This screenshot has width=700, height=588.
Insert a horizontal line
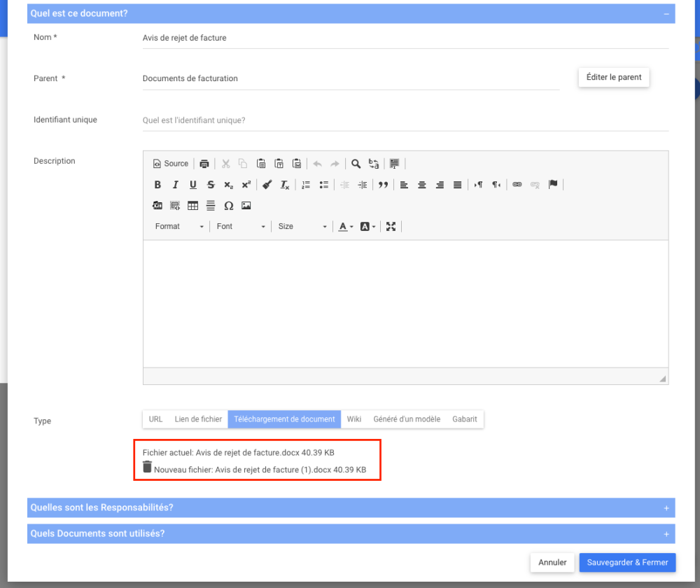[x=211, y=205]
